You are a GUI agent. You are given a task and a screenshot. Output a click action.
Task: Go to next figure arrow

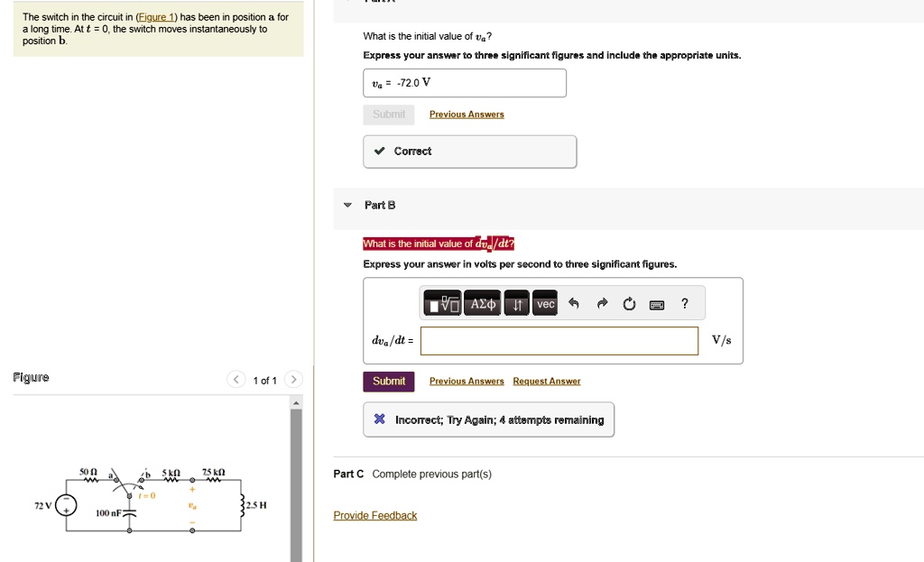tap(293, 380)
